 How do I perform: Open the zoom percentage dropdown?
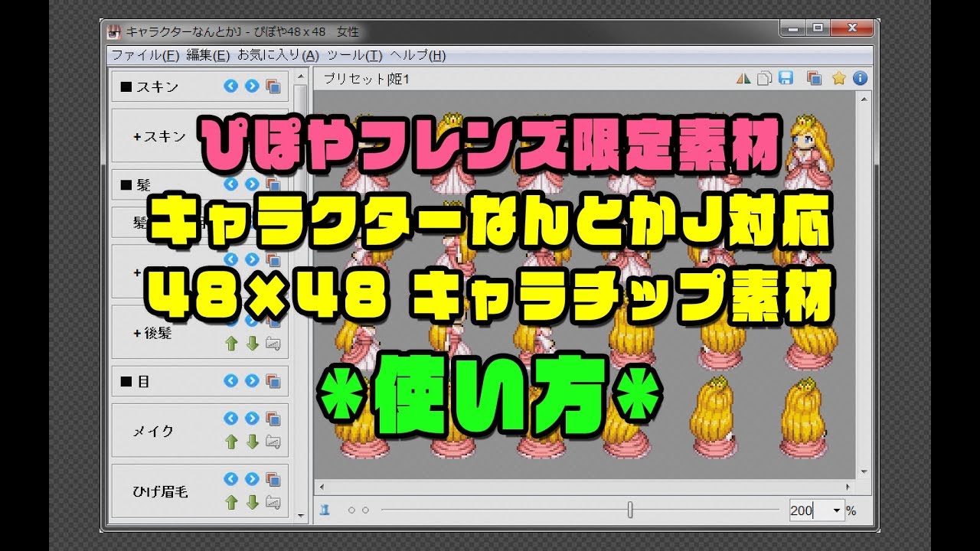(838, 509)
